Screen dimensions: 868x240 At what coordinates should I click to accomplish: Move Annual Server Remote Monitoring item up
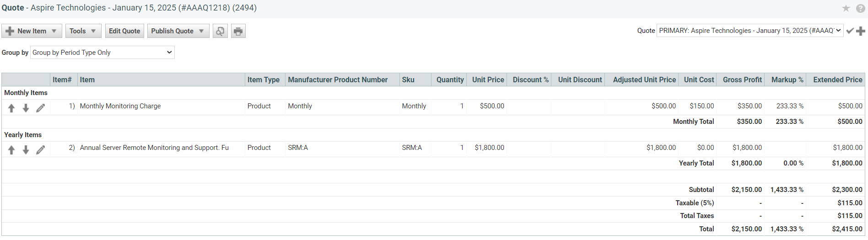[x=11, y=150]
